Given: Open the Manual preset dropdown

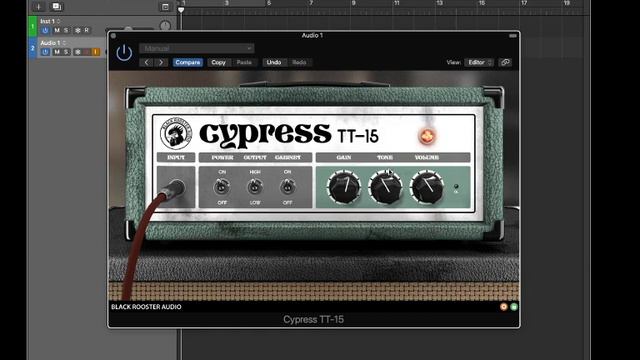Looking at the screenshot, I should 197,48.
